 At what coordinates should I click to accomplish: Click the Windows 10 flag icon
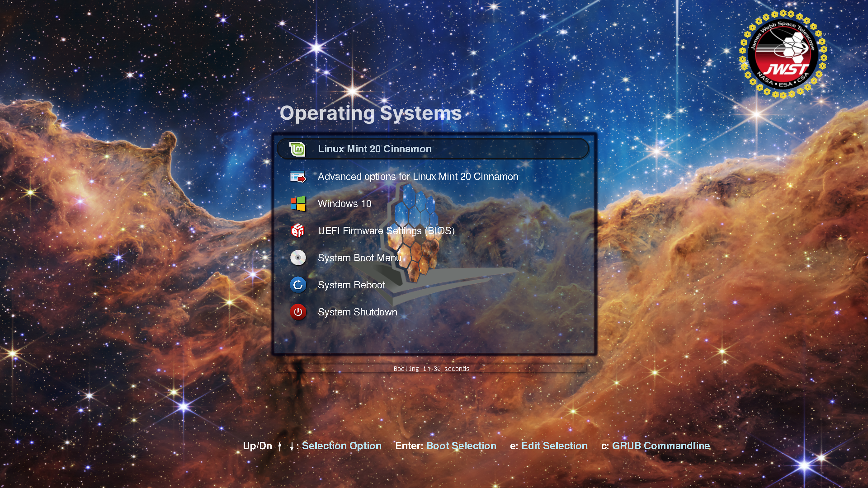pyautogui.click(x=297, y=204)
